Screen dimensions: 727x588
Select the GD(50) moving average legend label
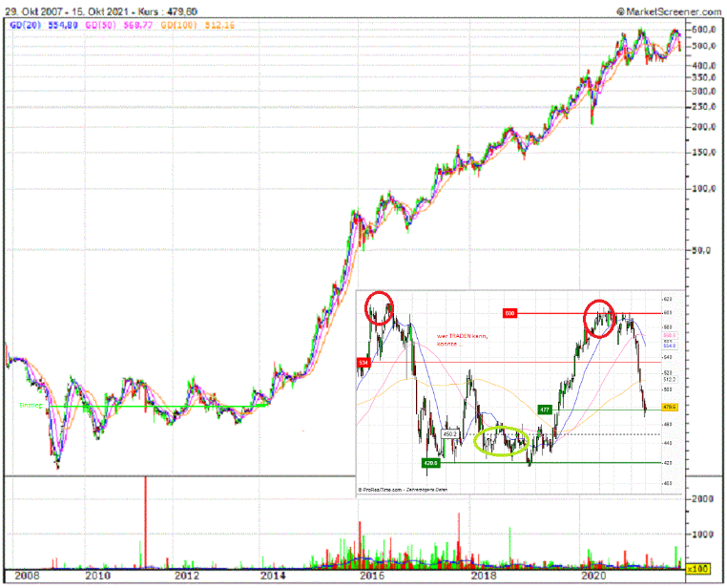click(x=100, y=25)
